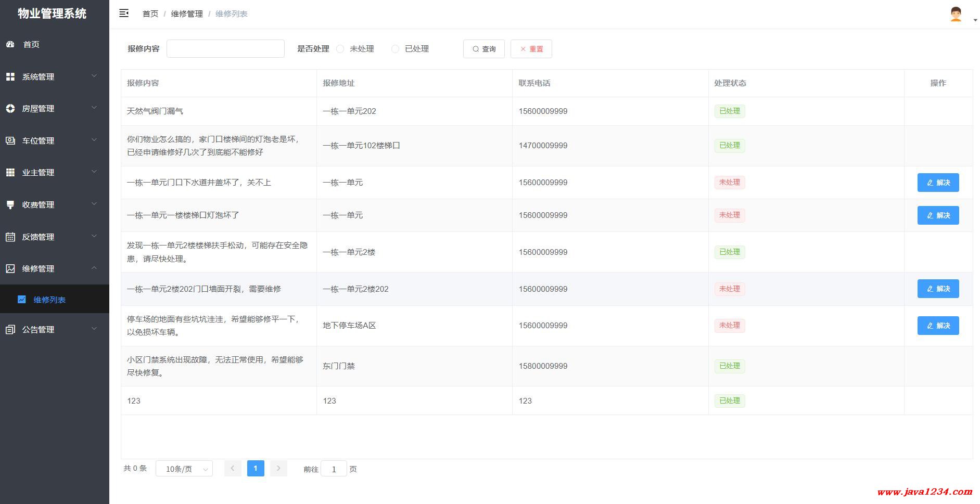Click the 收费管理 sidebar icon

point(10,204)
